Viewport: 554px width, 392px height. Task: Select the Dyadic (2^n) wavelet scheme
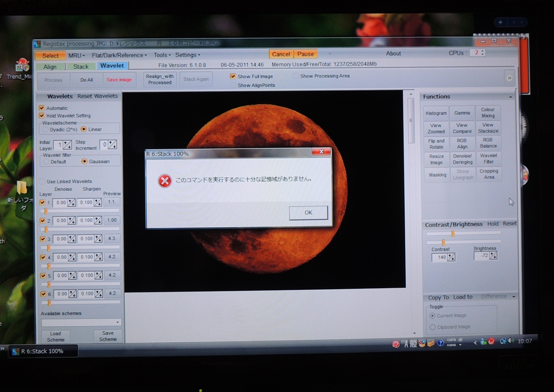[x=45, y=129]
